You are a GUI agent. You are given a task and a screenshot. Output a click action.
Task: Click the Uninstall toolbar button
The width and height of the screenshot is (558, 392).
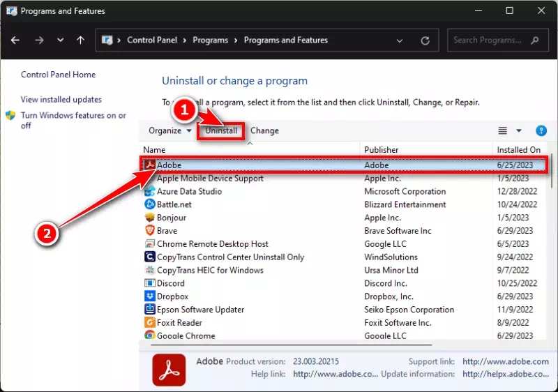[x=221, y=130]
